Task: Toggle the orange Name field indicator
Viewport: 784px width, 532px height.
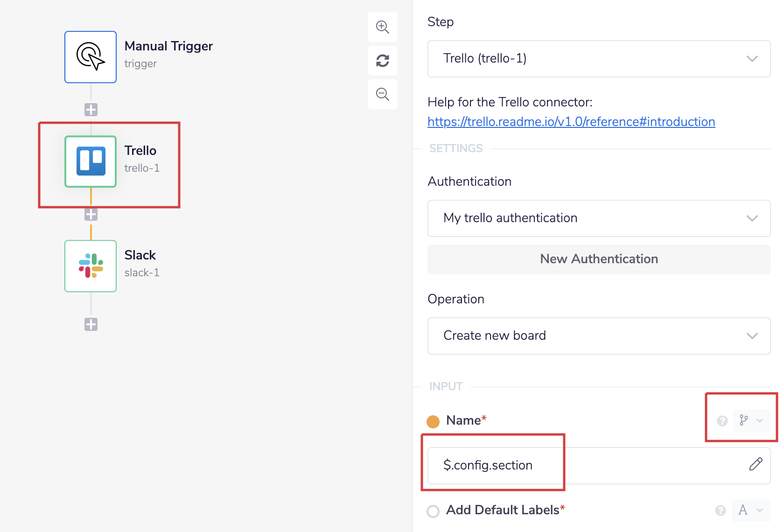Action: tap(433, 421)
